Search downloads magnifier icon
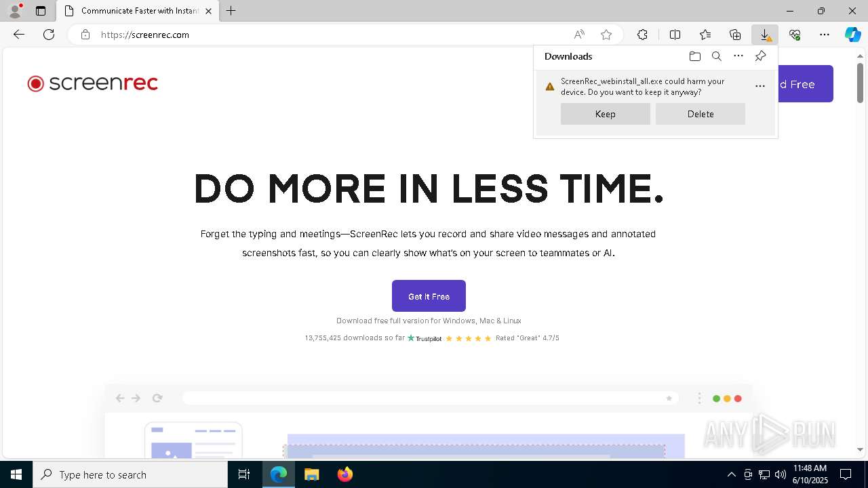This screenshot has width=868, height=488. tap(716, 56)
